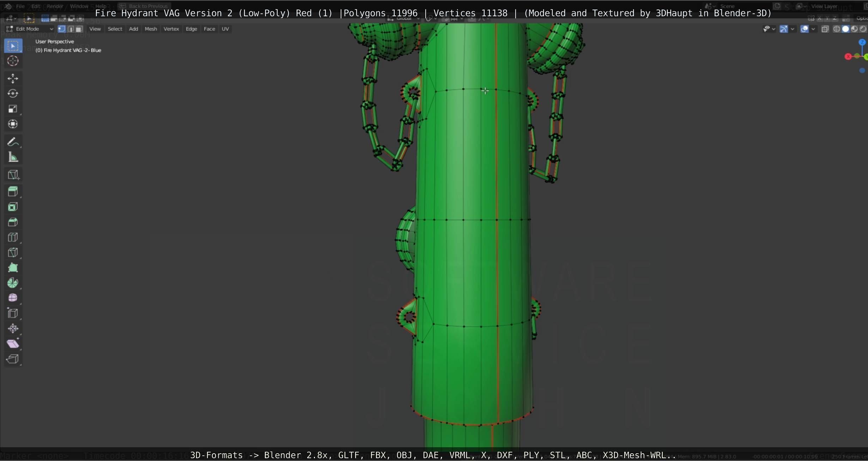
Task: Select the Inset Faces tool
Action: (x=13, y=207)
